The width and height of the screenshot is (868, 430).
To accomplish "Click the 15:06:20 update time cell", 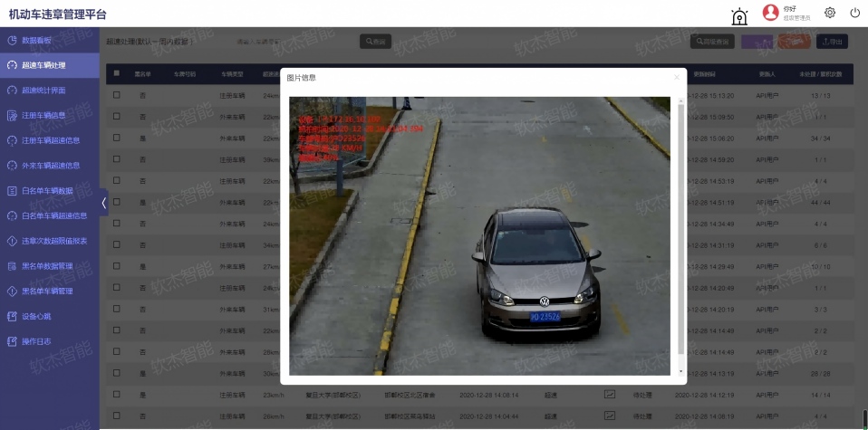I will click(710, 138).
